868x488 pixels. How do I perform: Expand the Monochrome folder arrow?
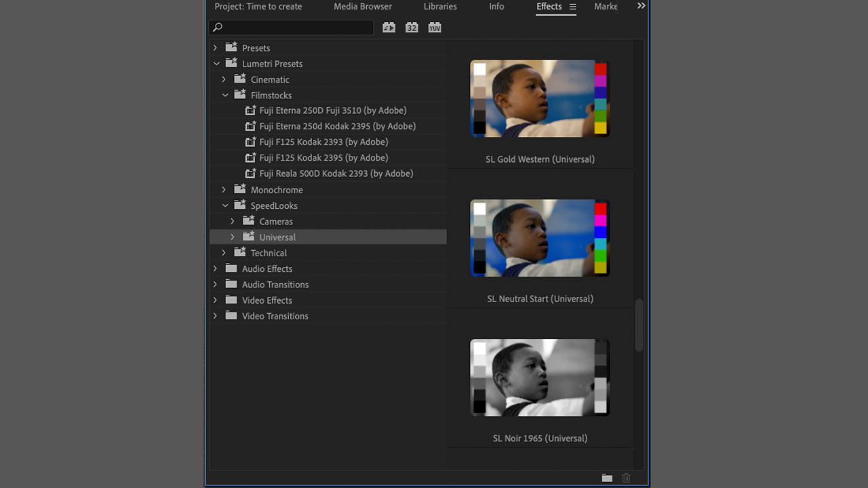click(224, 190)
